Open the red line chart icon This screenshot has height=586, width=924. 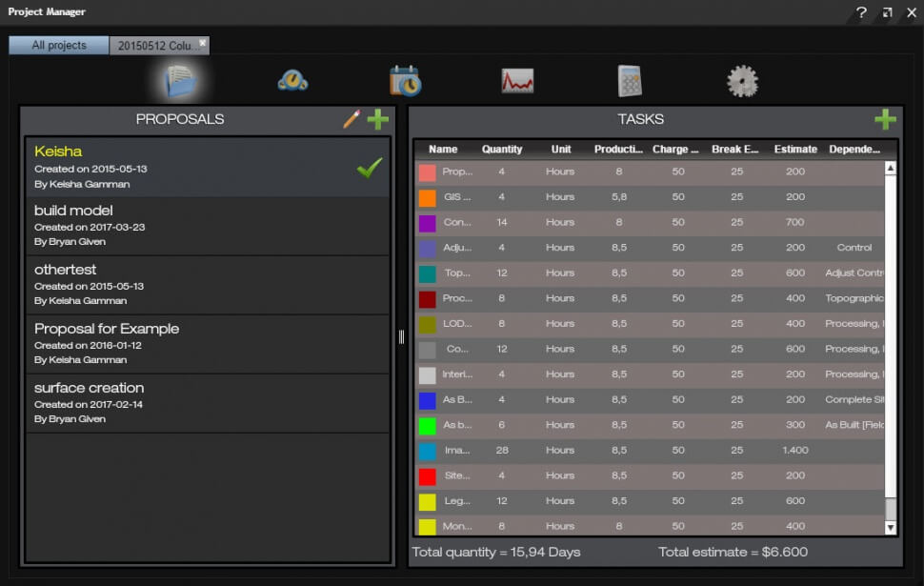point(517,81)
